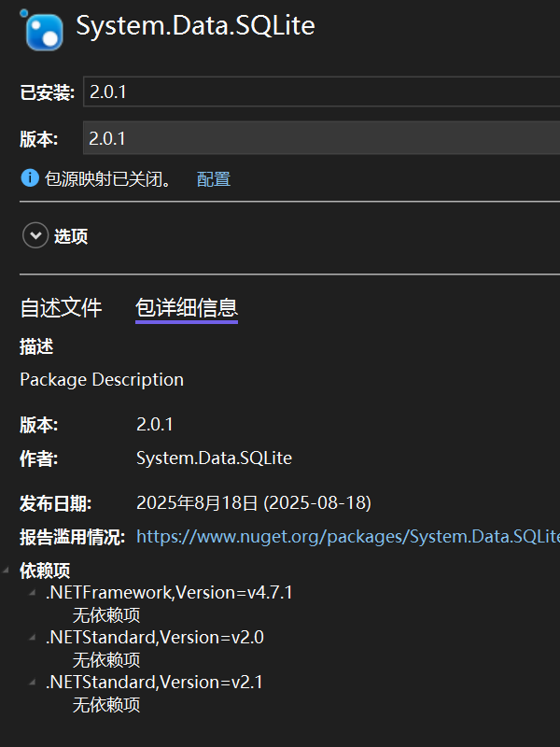Image resolution: width=560 pixels, height=747 pixels.
Task: Click the 选项 label
Action: (x=71, y=236)
